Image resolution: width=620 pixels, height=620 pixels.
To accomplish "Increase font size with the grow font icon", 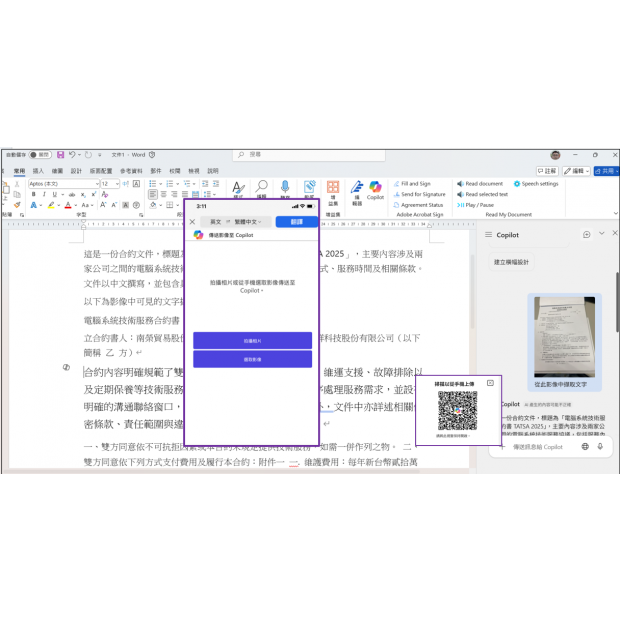I will coord(103,205).
